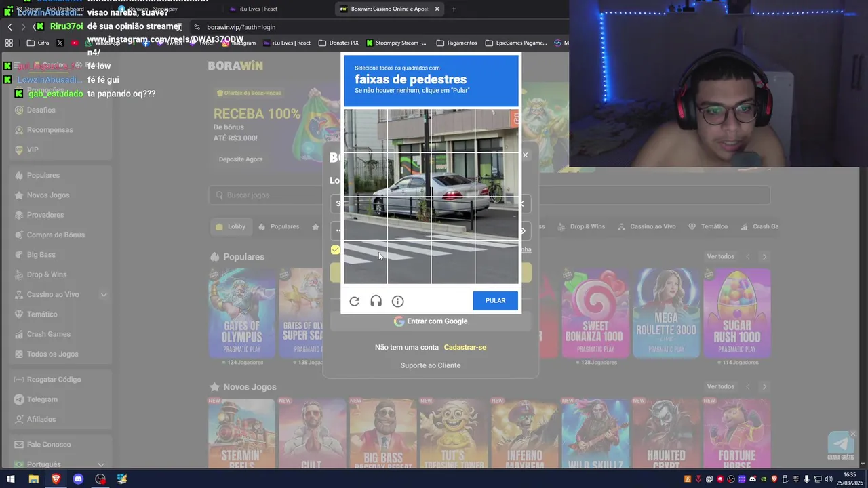Click Ver todos for Novos Jogos section

720,386
